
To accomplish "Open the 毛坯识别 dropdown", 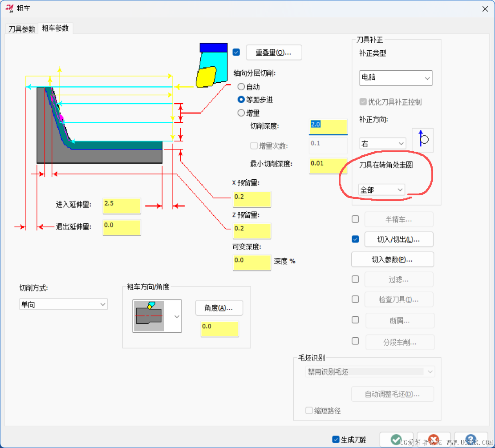I will (370, 371).
